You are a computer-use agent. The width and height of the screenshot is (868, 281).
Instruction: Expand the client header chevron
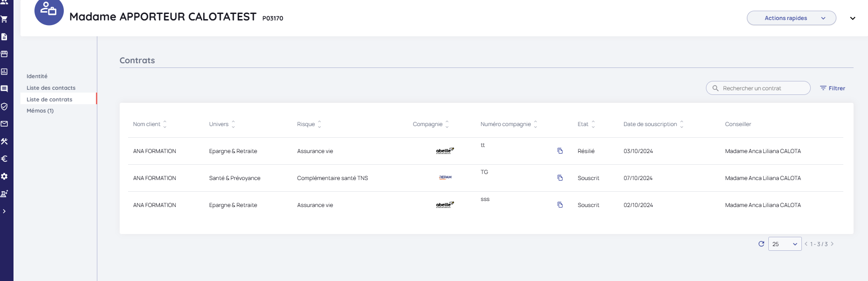click(853, 19)
